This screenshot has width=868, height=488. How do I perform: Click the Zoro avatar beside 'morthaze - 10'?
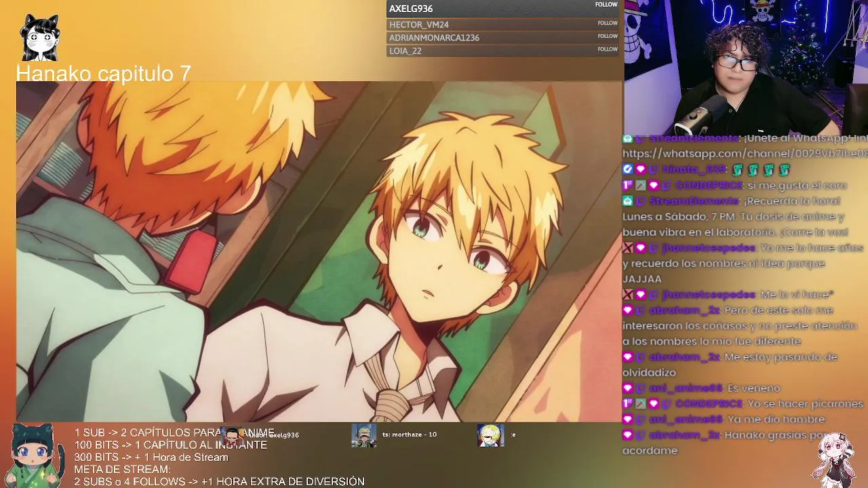click(x=363, y=435)
